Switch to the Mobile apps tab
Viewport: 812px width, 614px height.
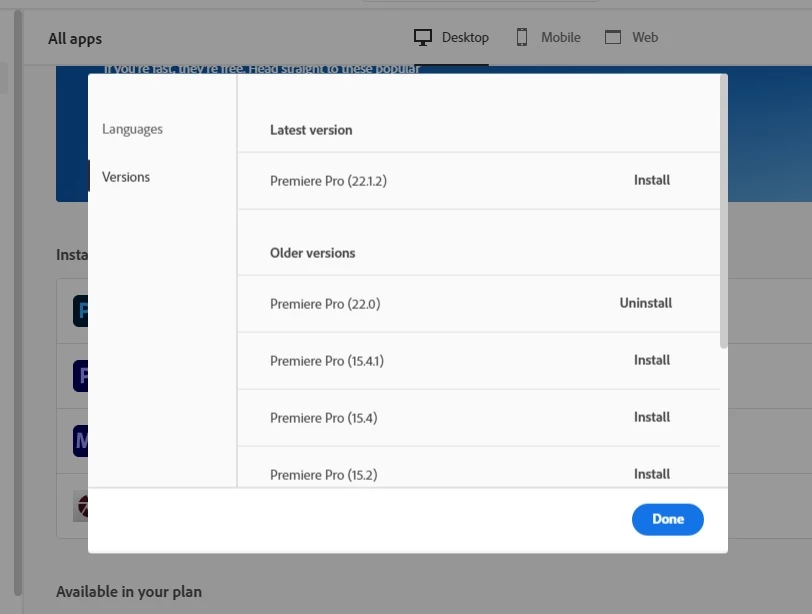(x=548, y=38)
